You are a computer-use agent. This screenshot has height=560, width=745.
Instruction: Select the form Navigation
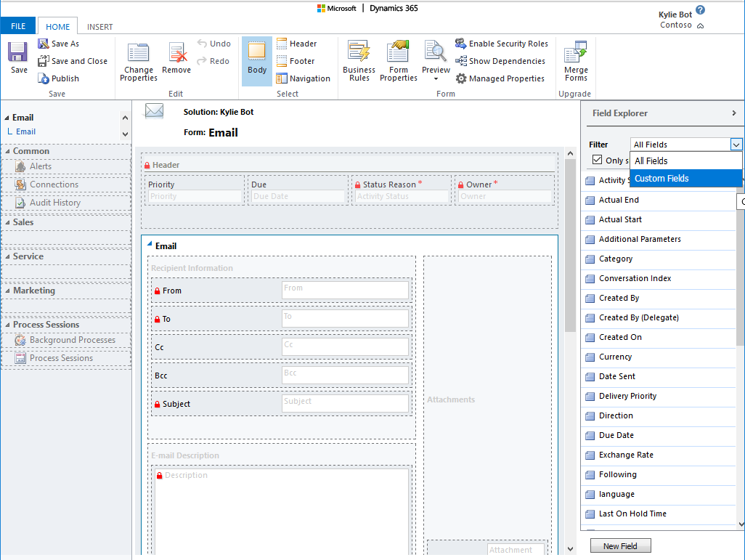(303, 78)
